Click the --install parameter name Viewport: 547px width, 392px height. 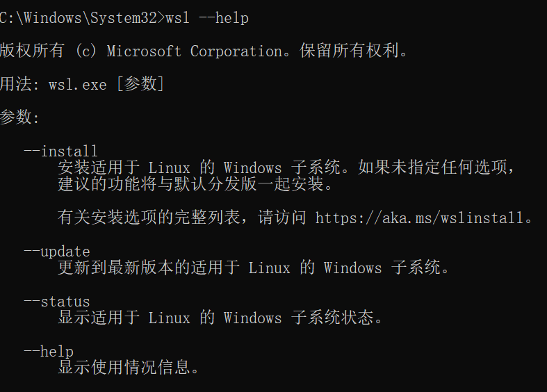click(60, 152)
